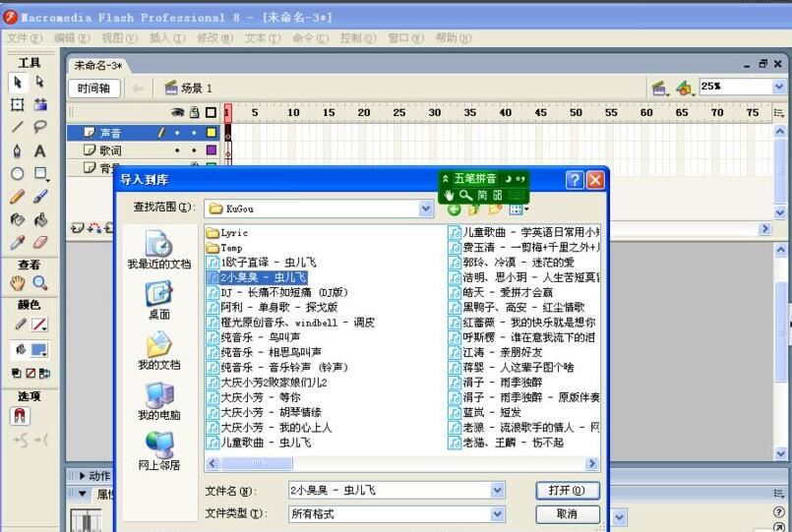Toggle lock dot of 歌词 layer
The width and height of the screenshot is (792, 532).
coord(195,150)
